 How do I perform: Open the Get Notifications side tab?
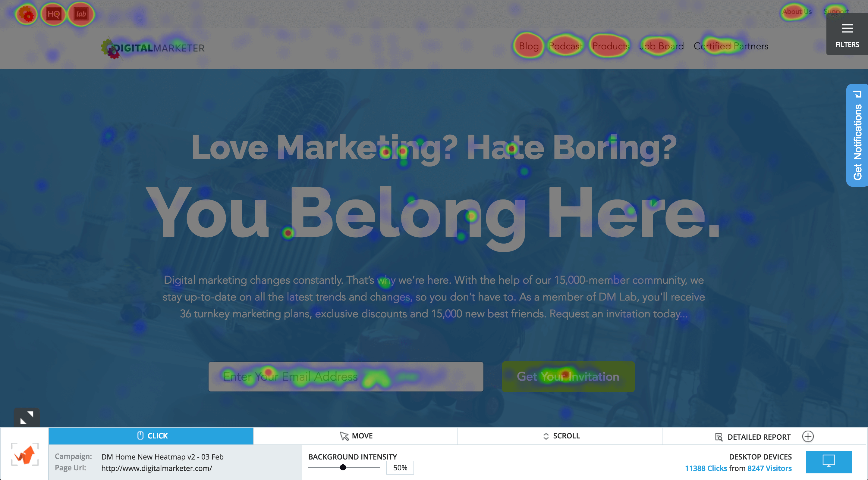[857, 135]
